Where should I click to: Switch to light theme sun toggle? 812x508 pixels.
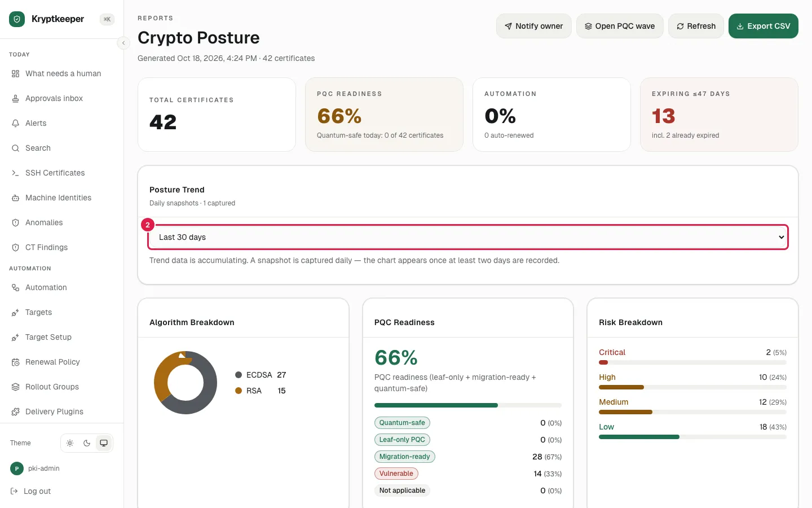click(70, 443)
